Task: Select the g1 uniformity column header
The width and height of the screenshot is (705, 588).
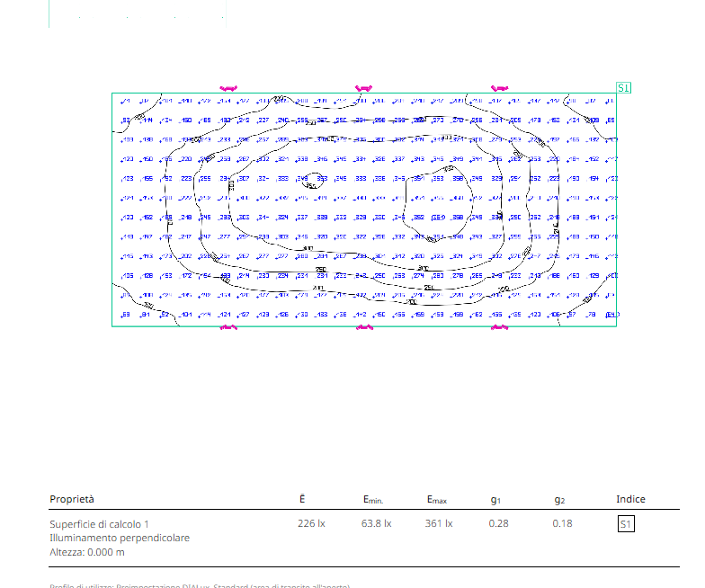Action: click(495, 500)
